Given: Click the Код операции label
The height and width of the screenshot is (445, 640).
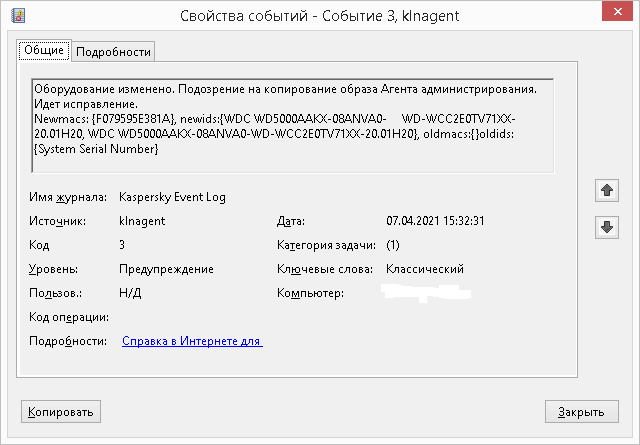Looking at the screenshot, I should pos(68,317).
